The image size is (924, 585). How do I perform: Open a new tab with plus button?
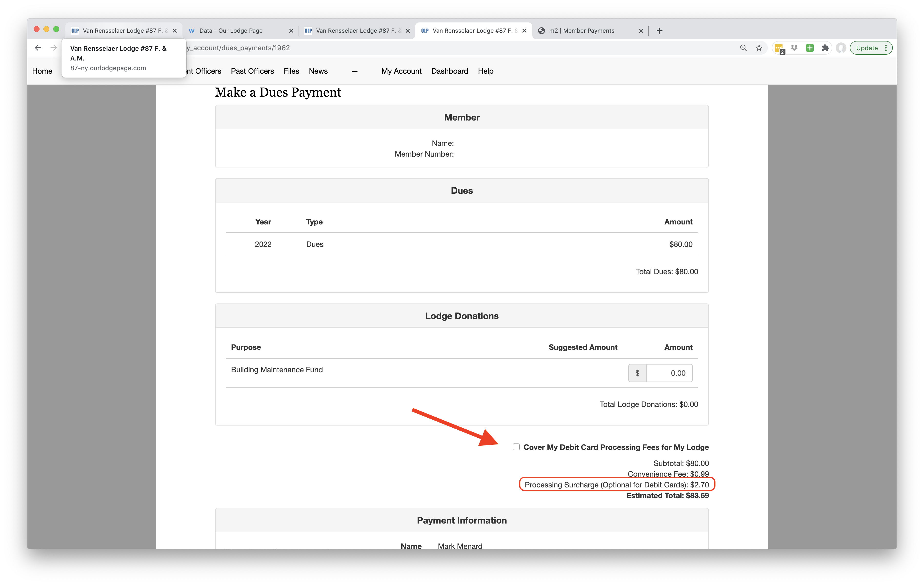click(660, 31)
